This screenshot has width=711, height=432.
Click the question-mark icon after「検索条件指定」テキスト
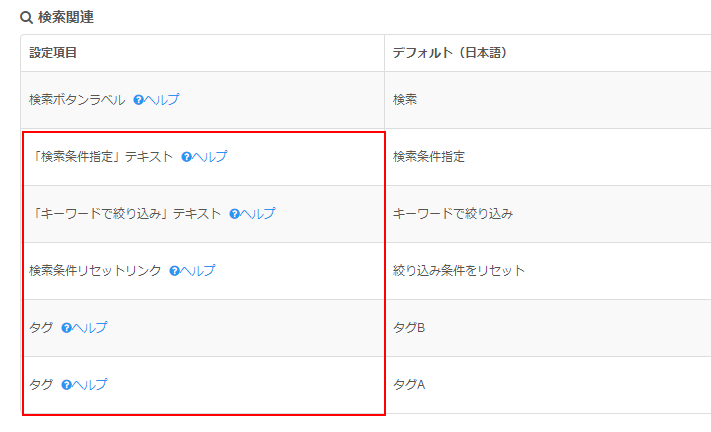click(x=186, y=157)
